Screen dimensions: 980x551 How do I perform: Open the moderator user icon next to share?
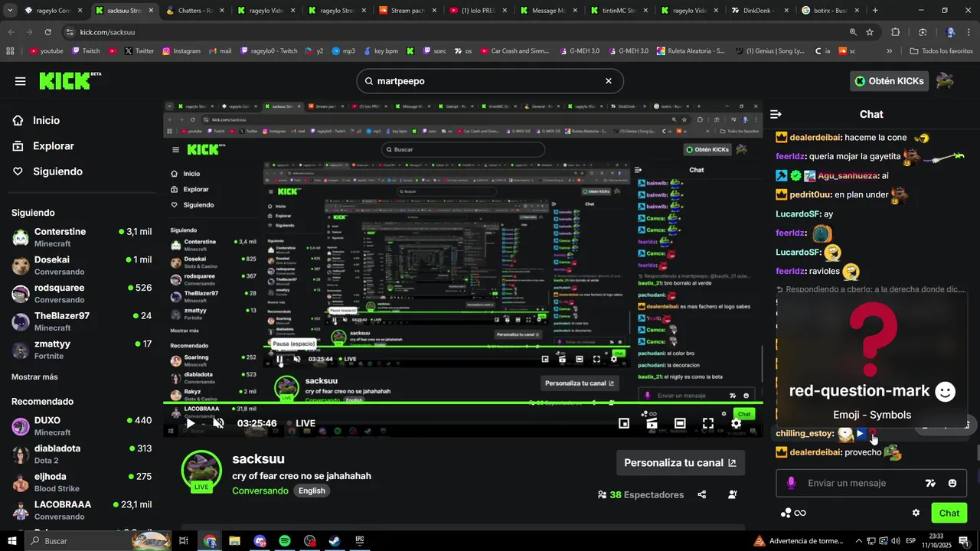[733, 494]
